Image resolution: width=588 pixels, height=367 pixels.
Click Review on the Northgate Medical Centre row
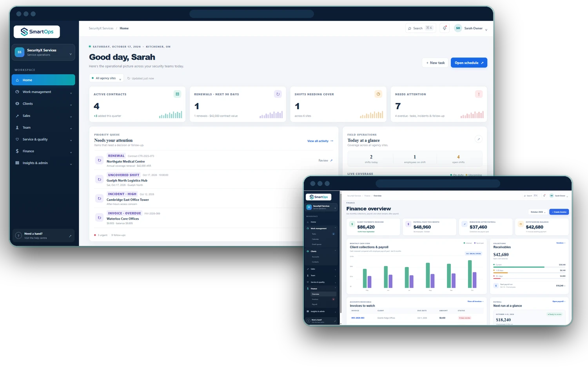325,161
